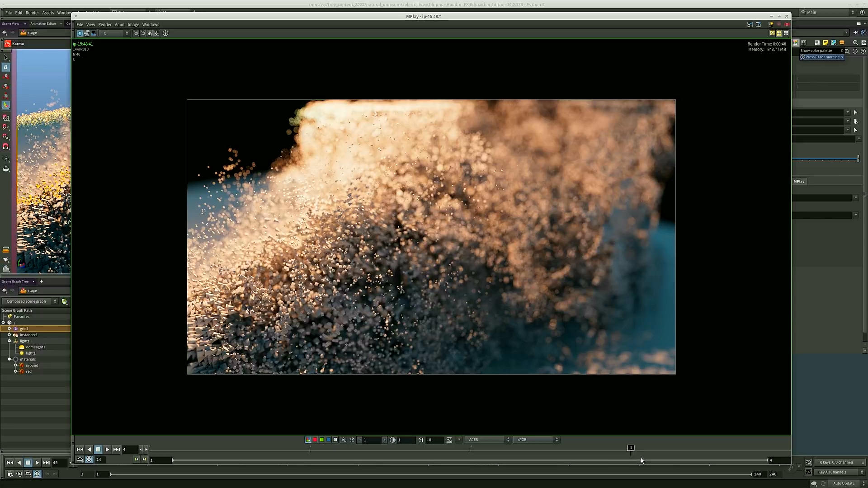
Task: Open the Composed scene graph dropdown
Action: (x=30, y=301)
